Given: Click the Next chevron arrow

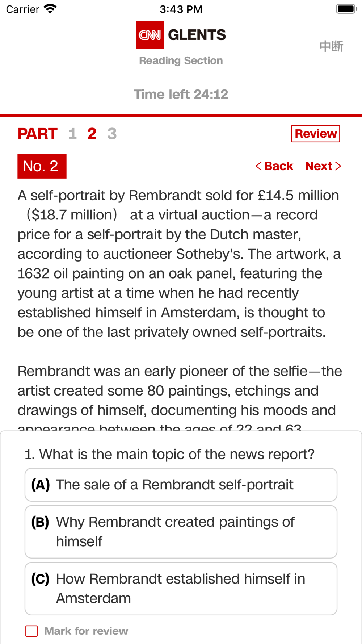Looking at the screenshot, I should click(x=338, y=166).
